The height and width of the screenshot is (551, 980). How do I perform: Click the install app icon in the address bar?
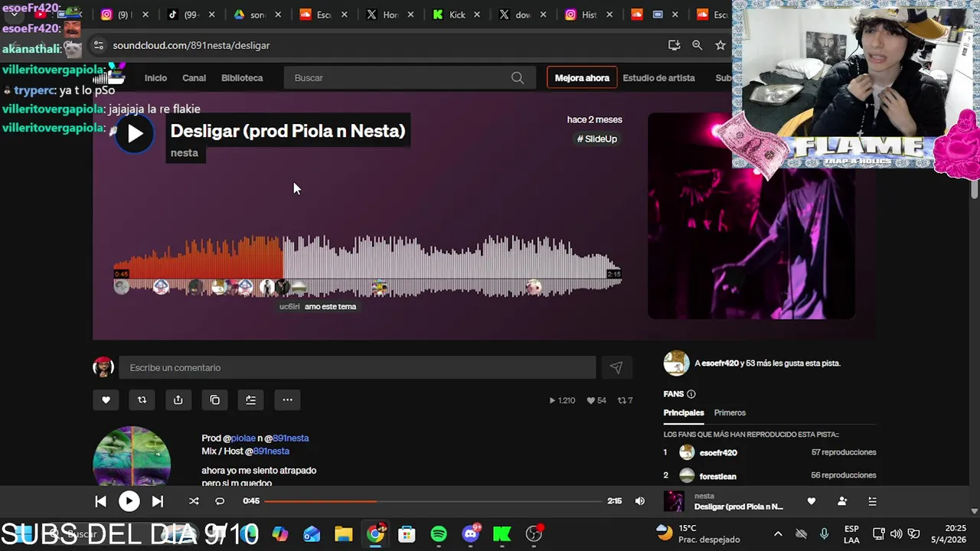tap(674, 45)
